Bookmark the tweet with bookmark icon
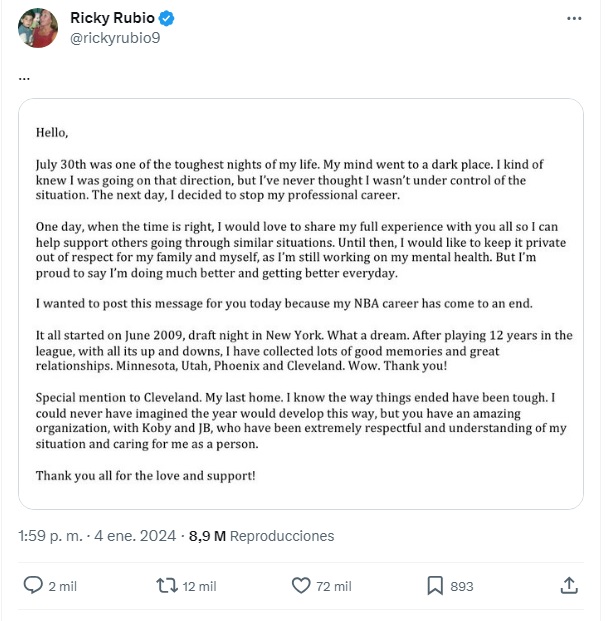Screen dimensions: 605x621 435,586
